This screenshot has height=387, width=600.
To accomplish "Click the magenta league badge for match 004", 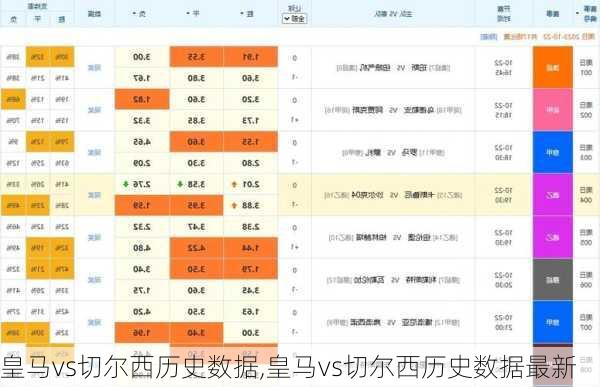I will click(553, 195).
